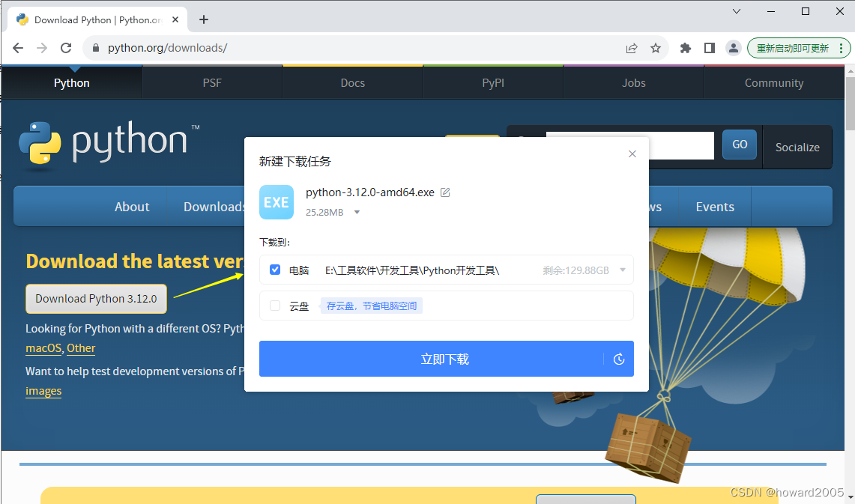Image resolution: width=855 pixels, height=504 pixels.
Task: Close the Download Python tab
Action: pos(175,19)
